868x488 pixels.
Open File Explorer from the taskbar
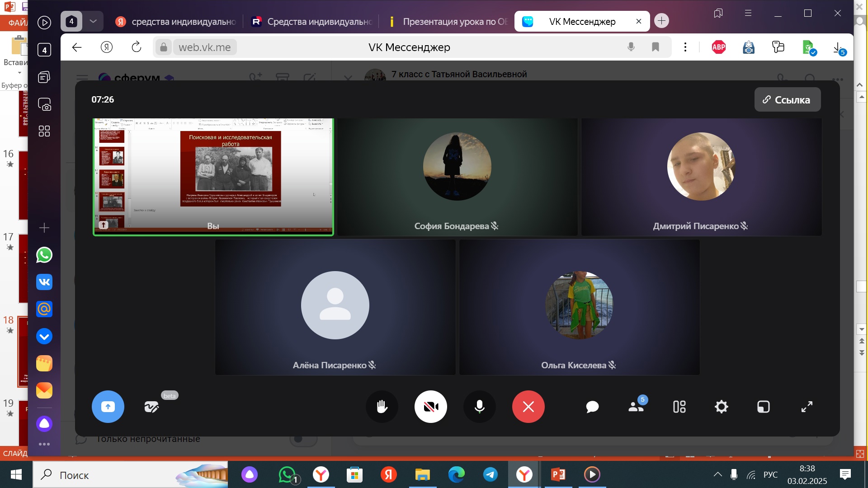(423, 474)
